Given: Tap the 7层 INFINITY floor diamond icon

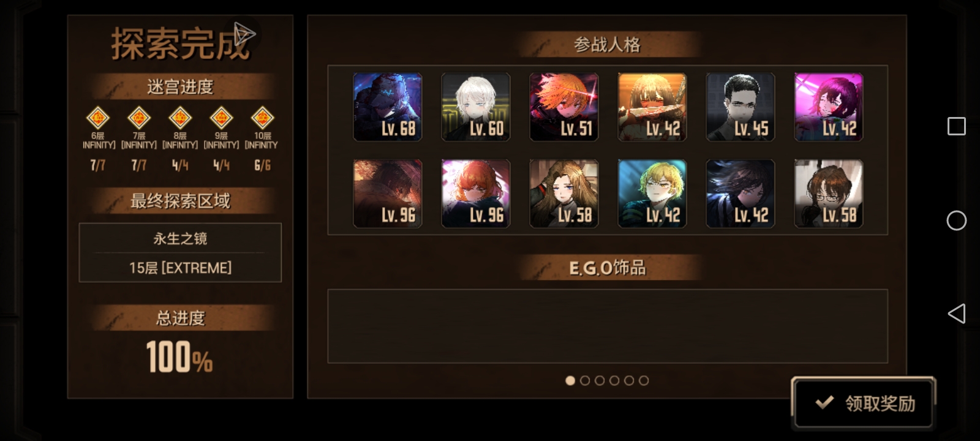Looking at the screenshot, I should tap(139, 117).
